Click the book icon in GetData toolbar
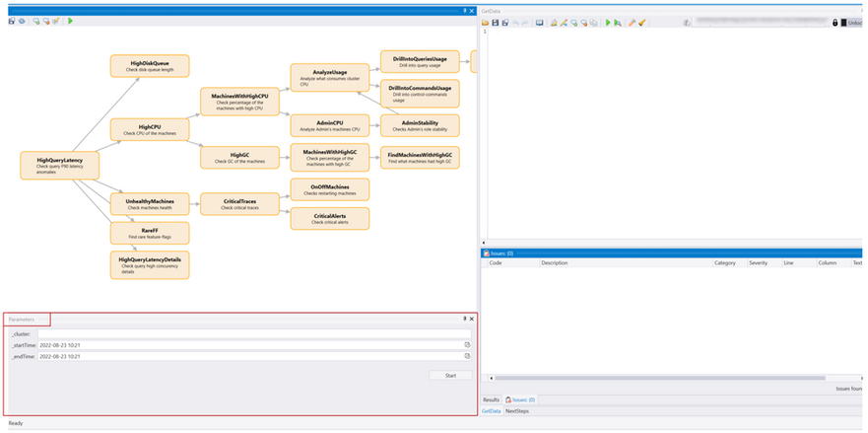 click(539, 22)
